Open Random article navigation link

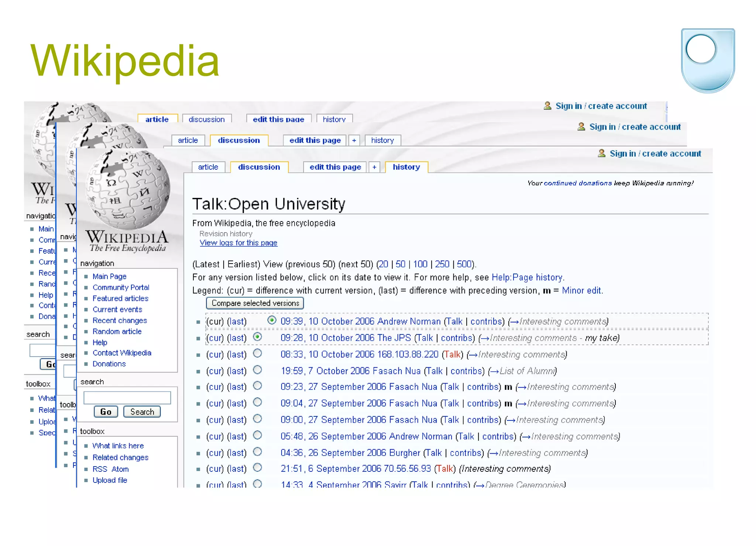coord(117,332)
